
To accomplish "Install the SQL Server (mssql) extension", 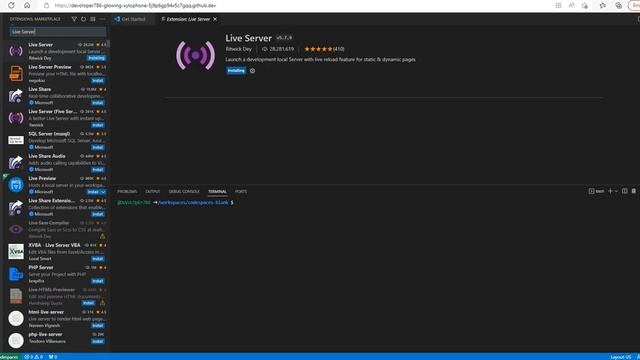I will pos(98,147).
